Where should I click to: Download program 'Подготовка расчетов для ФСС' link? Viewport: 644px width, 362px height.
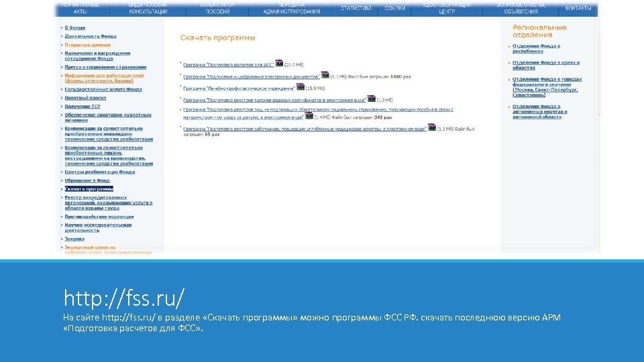(228, 65)
